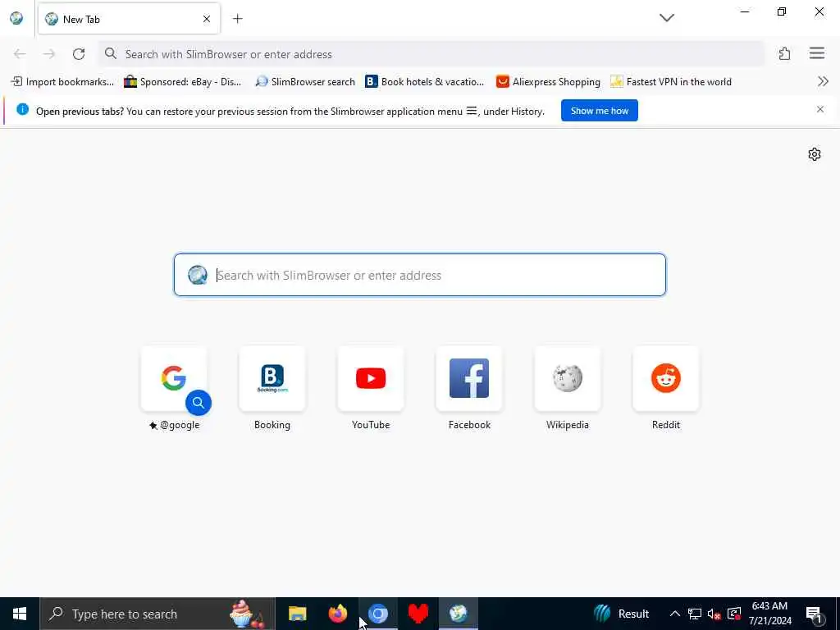Open the Booking shortcut tile

point(272,378)
